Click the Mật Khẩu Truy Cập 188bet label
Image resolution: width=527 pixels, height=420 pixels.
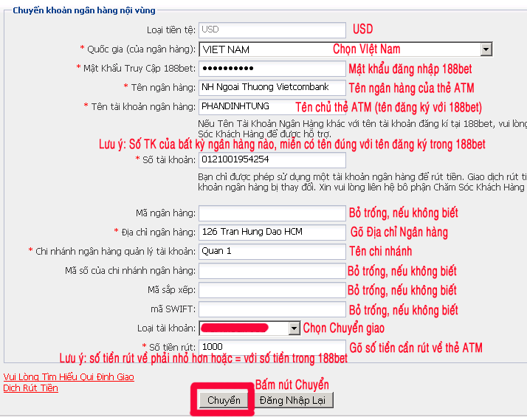(139, 69)
